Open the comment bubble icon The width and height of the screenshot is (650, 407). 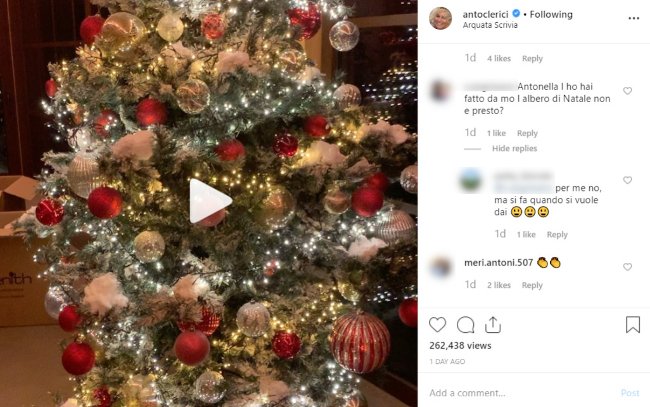tap(465, 325)
